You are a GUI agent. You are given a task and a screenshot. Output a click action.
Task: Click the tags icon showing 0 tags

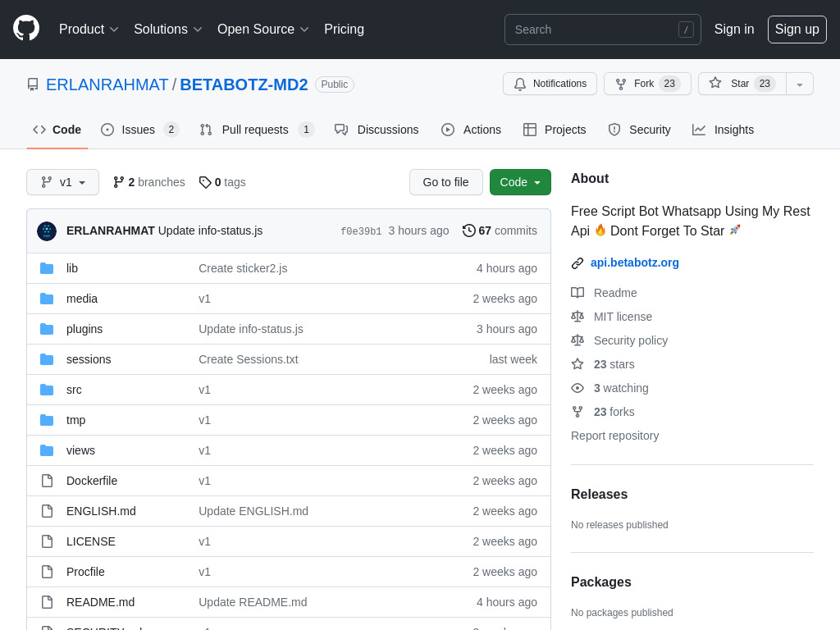pos(205,182)
